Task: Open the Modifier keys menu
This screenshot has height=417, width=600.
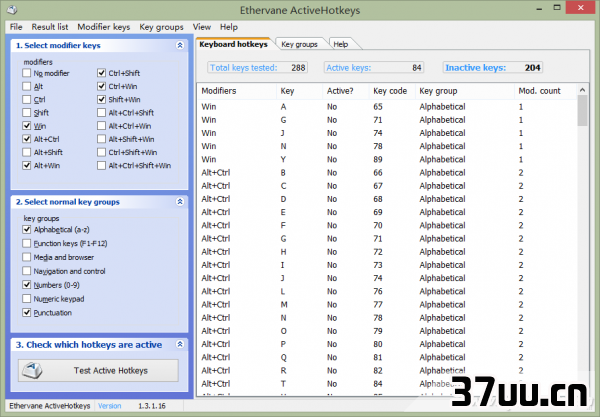Action: [x=104, y=27]
